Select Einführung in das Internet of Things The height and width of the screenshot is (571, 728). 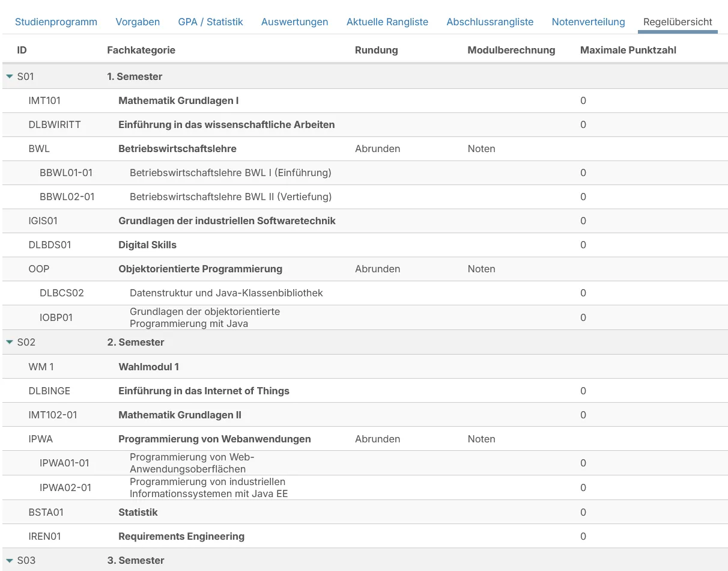click(x=204, y=391)
